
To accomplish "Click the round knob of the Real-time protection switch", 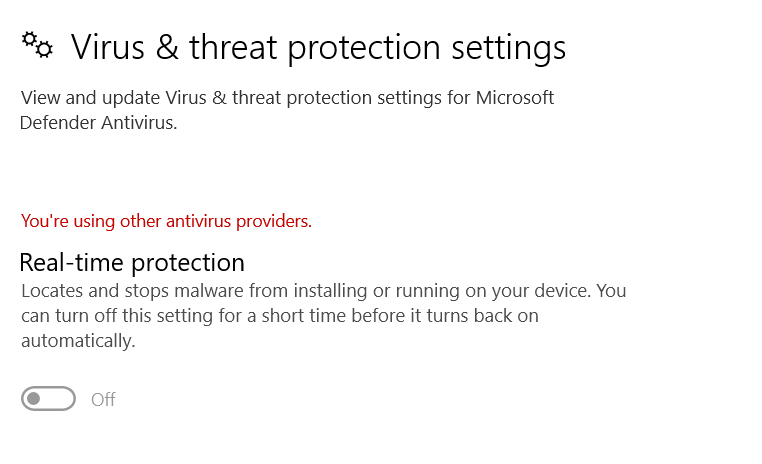I will click(x=34, y=399).
